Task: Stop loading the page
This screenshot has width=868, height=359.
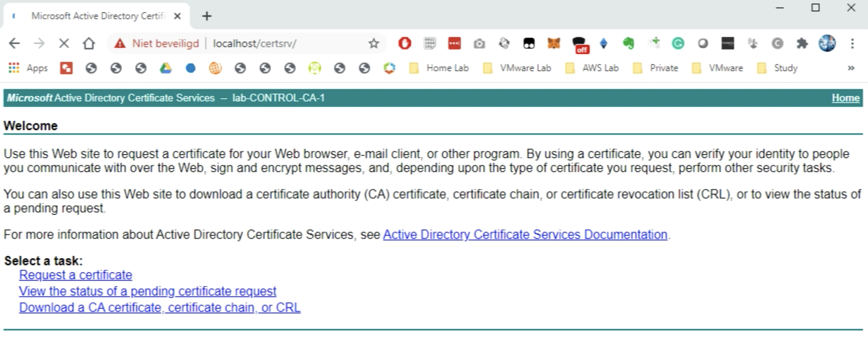Action: [64, 43]
